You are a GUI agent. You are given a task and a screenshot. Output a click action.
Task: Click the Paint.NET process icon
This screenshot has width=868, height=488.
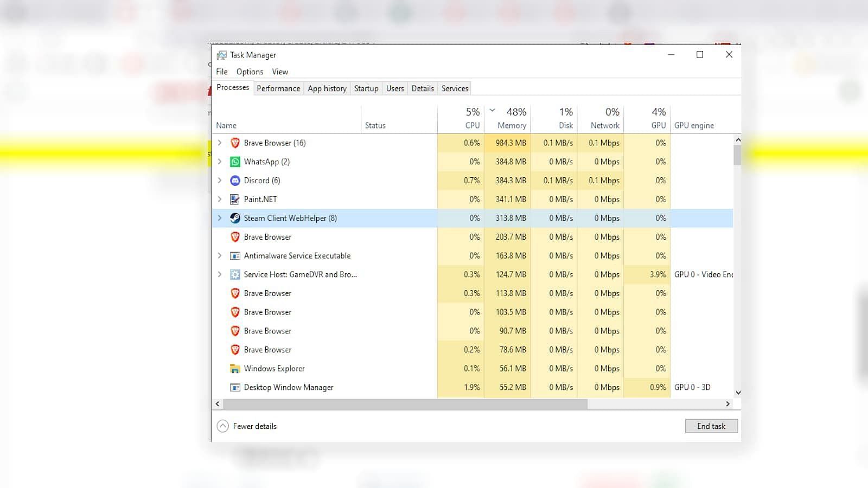(x=235, y=199)
